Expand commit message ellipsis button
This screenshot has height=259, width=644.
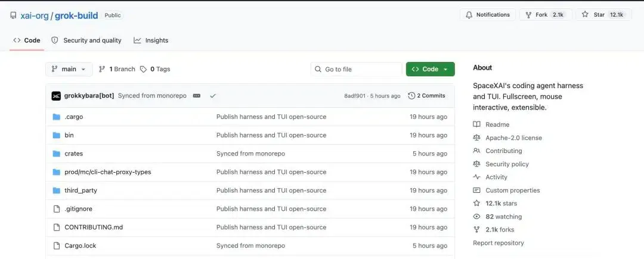[x=197, y=96]
